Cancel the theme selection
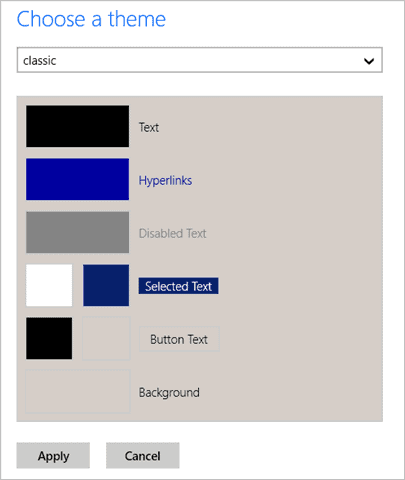 click(x=143, y=456)
